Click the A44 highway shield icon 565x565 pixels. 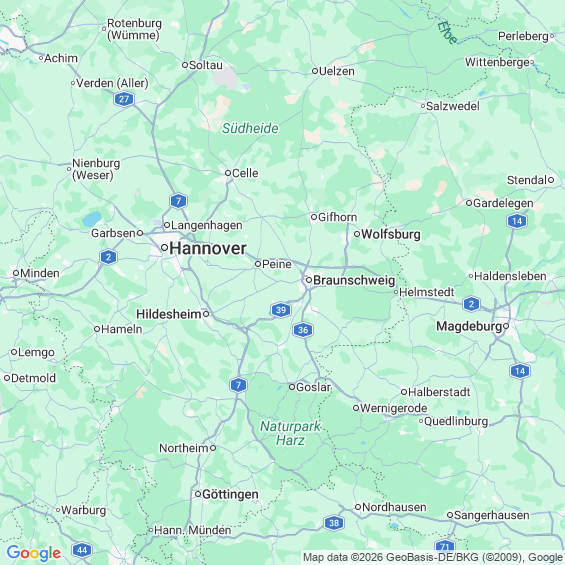pyautogui.click(x=82, y=550)
